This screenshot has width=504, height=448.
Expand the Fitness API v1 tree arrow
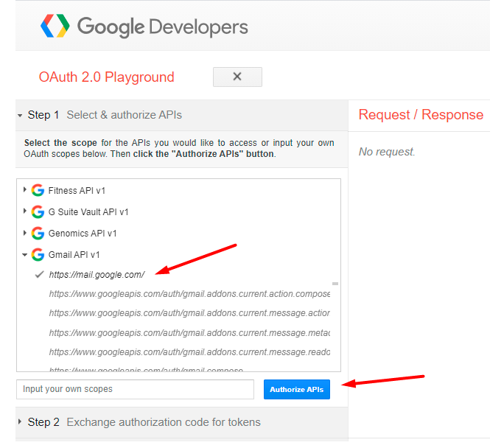[x=24, y=189]
